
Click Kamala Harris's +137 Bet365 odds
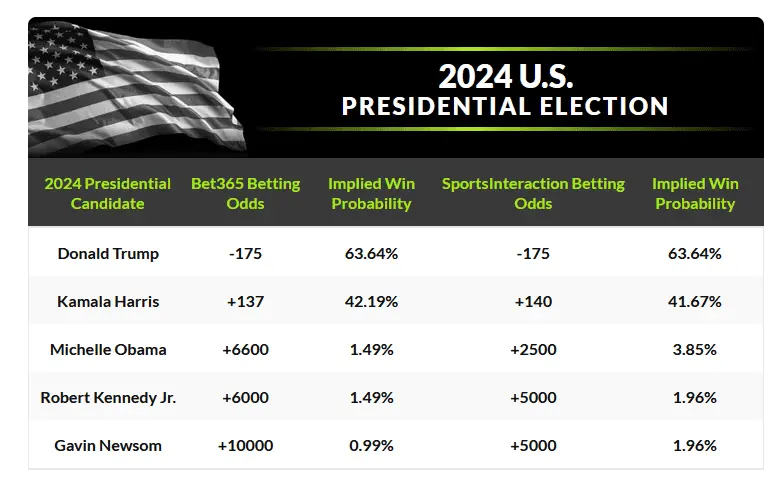pos(245,301)
